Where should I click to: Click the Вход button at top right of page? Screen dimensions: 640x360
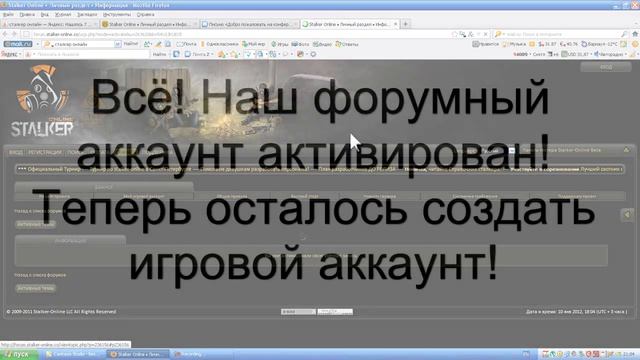pyautogui.click(x=606, y=67)
